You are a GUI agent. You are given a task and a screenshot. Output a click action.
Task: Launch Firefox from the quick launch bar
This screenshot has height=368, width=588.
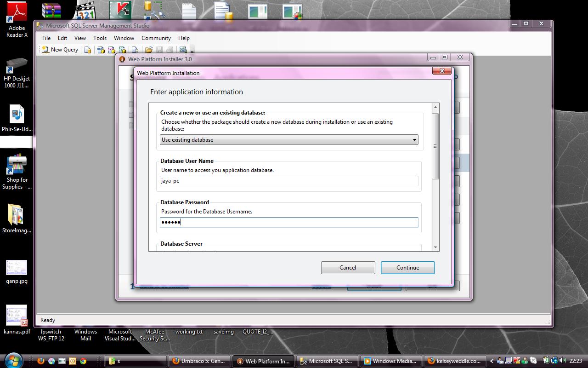[41, 361]
